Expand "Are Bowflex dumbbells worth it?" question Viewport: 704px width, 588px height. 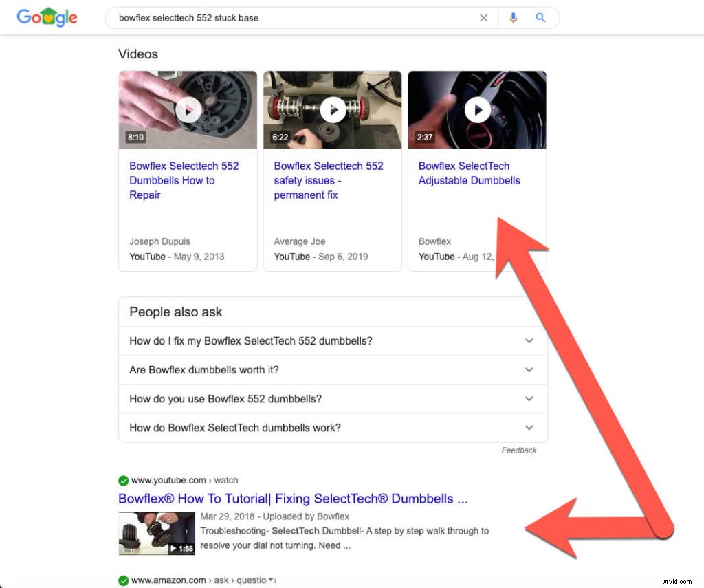pyautogui.click(x=529, y=370)
